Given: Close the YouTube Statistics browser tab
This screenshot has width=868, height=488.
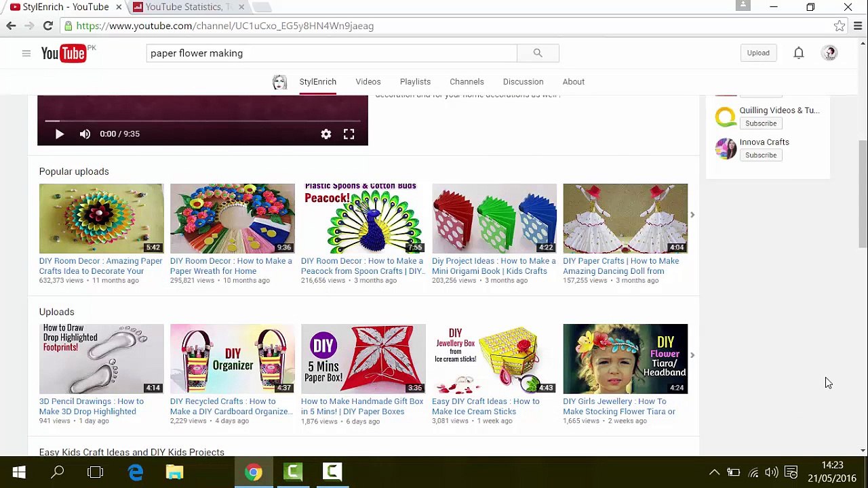Looking at the screenshot, I should 241,7.
